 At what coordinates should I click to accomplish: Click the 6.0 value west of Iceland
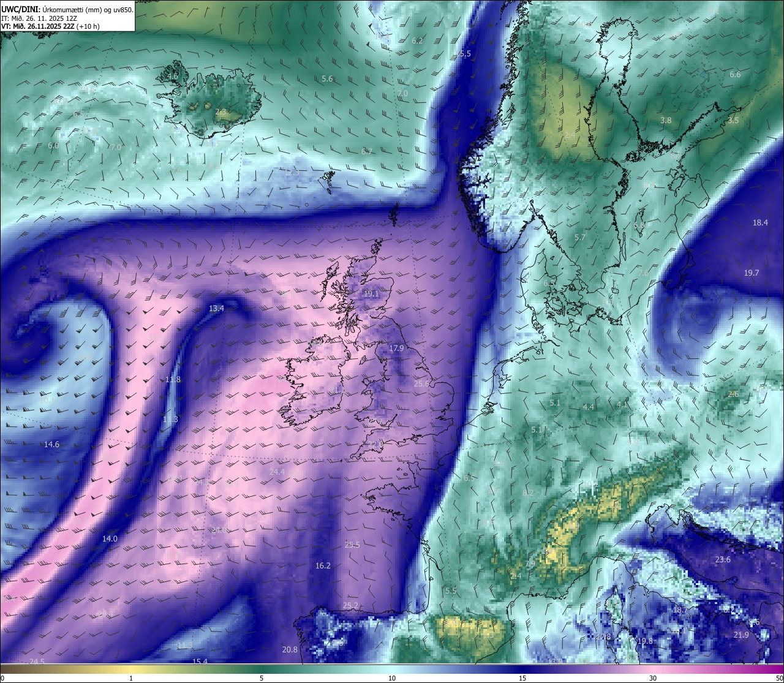click(x=53, y=146)
